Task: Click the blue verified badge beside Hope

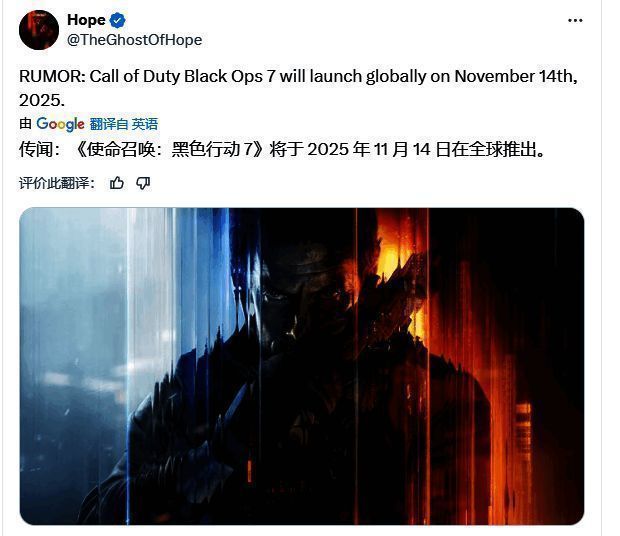Action: coord(117,20)
